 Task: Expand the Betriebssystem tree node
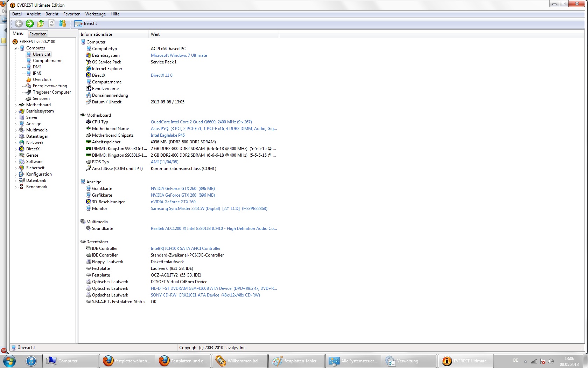pos(16,111)
